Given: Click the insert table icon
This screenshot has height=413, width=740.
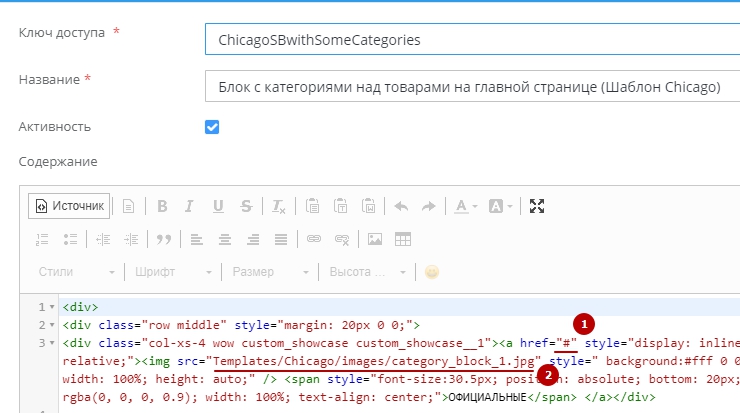Looking at the screenshot, I should (x=402, y=239).
